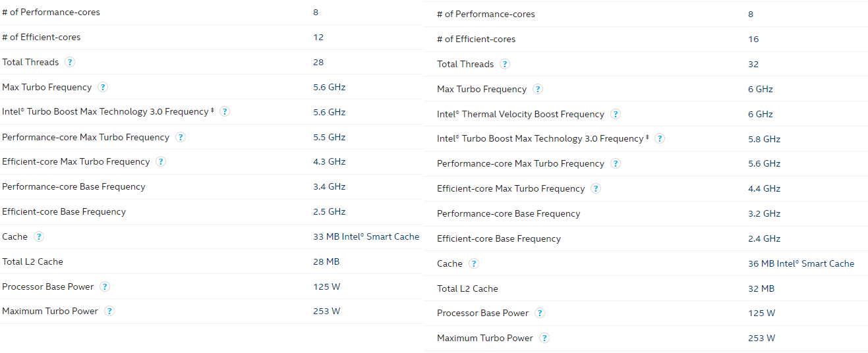Show info for Turbo Boost Max 3.0 at 5.6 GHz
Screen dimensions: 868x353
225,112
